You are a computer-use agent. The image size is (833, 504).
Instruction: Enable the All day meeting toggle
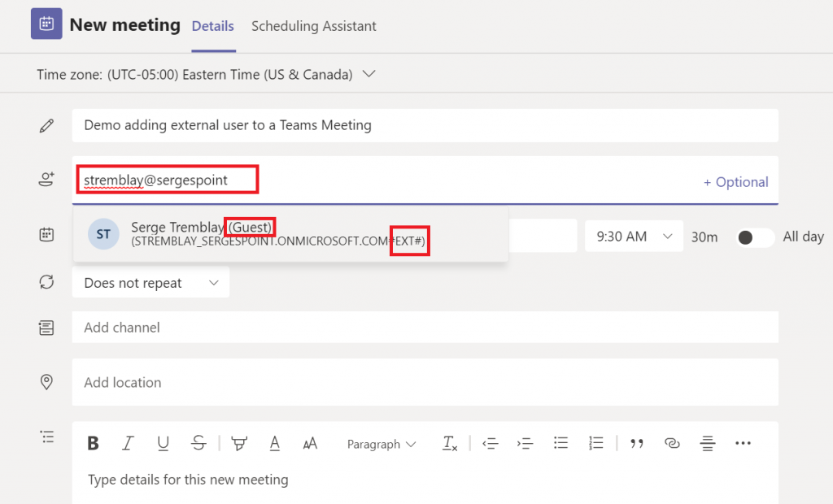pos(754,237)
